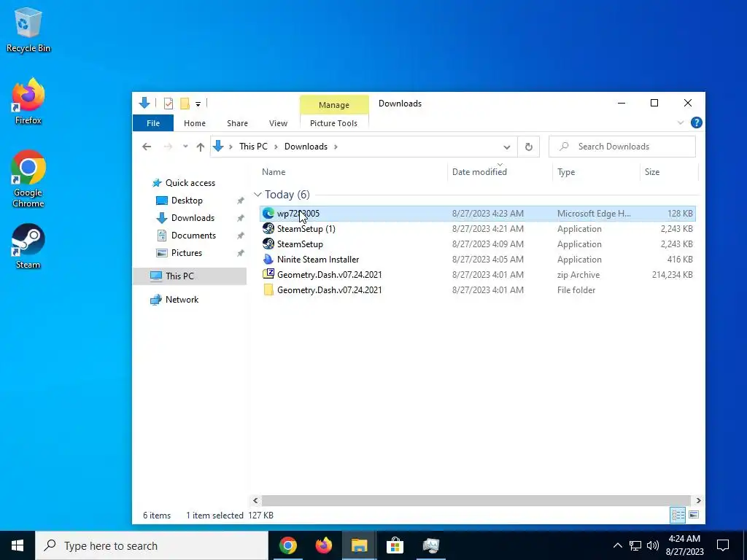Collapse the Today (6) group
Image resolution: width=747 pixels, height=560 pixels.
tap(258, 194)
